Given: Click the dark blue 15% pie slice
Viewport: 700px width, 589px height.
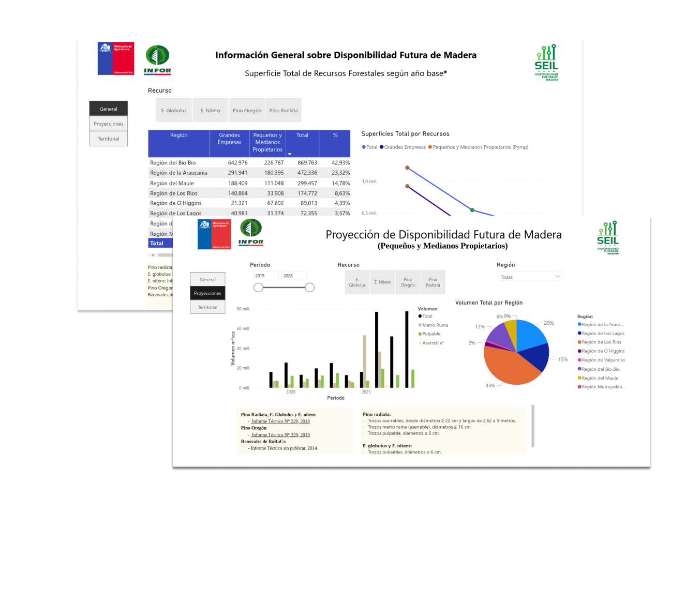Looking at the screenshot, I should click(x=535, y=356).
